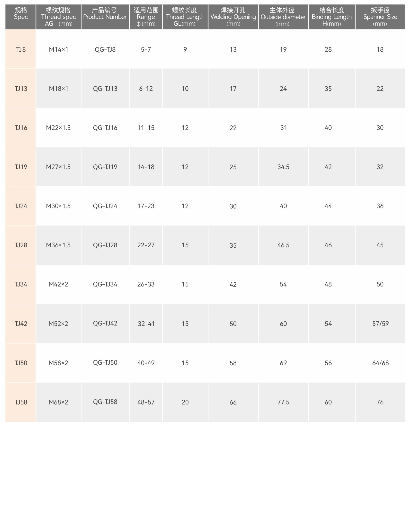The image size is (420, 527).
Task: Select the Spanner Size column header
Action: tap(380, 17)
